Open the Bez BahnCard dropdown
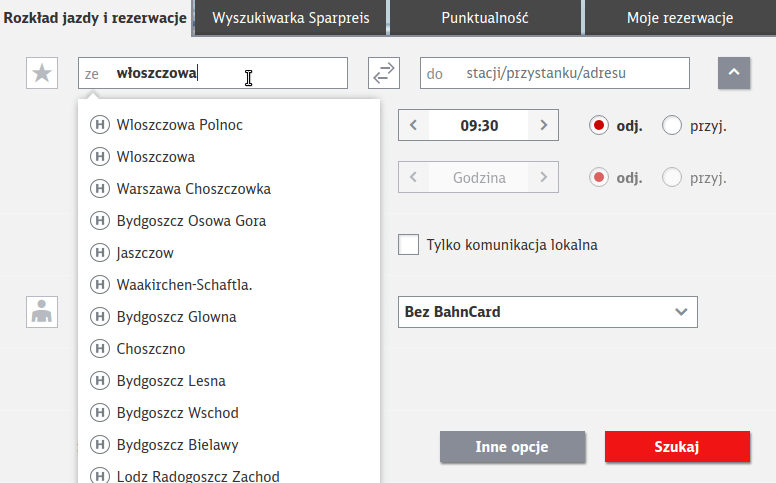The image size is (776, 483). (548, 312)
